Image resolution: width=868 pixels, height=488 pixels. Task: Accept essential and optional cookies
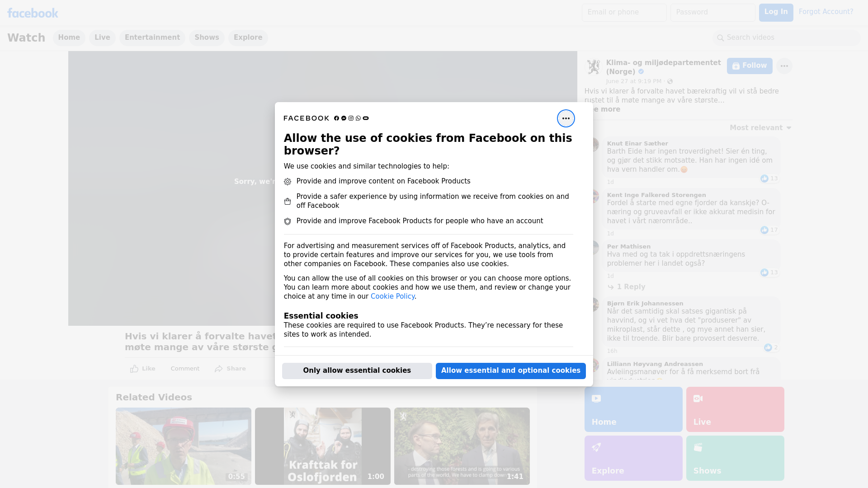(x=510, y=371)
